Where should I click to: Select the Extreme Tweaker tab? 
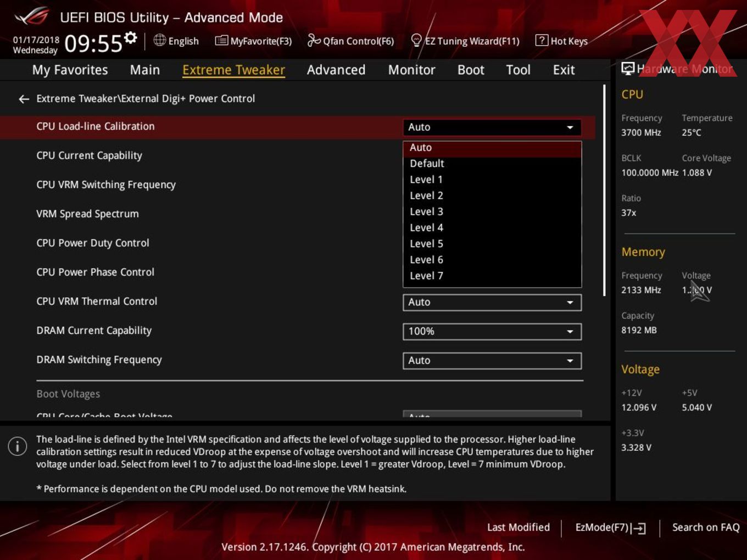pyautogui.click(x=233, y=70)
